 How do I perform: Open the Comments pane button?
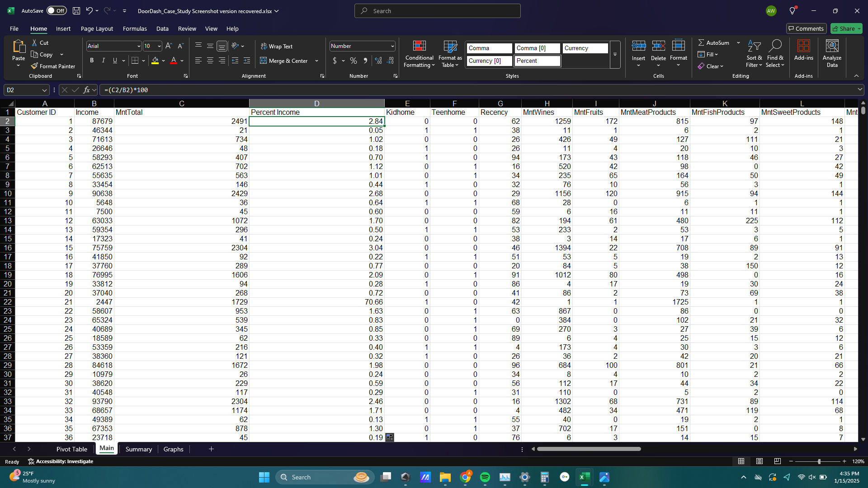tap(806, 28)
